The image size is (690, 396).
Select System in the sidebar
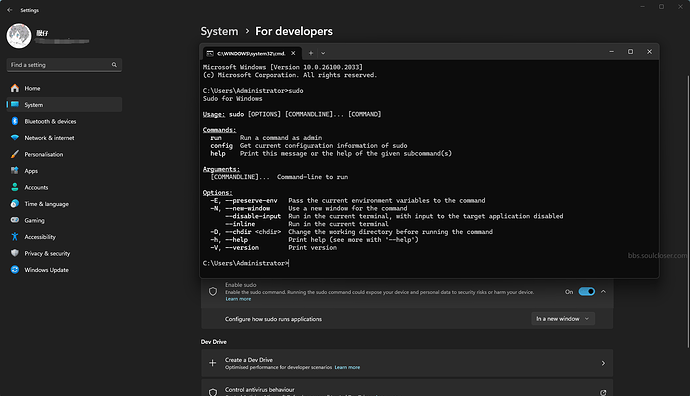[64, 105]
